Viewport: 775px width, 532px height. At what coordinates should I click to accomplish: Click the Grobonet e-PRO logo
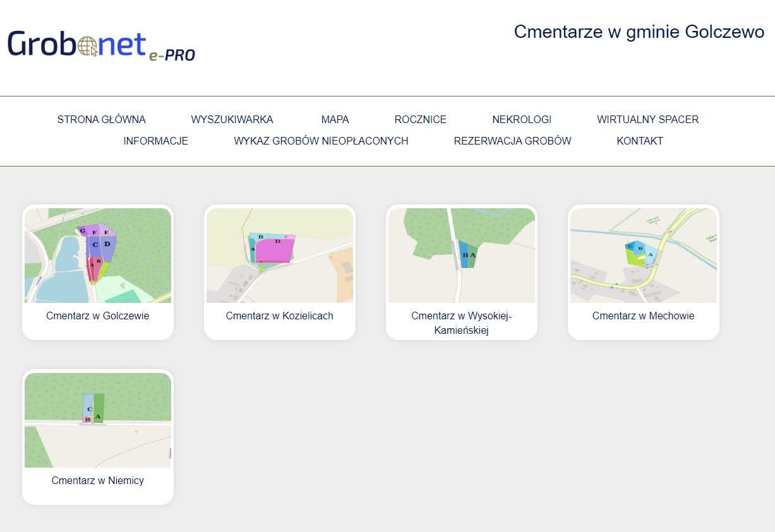[x=101, y=45]
